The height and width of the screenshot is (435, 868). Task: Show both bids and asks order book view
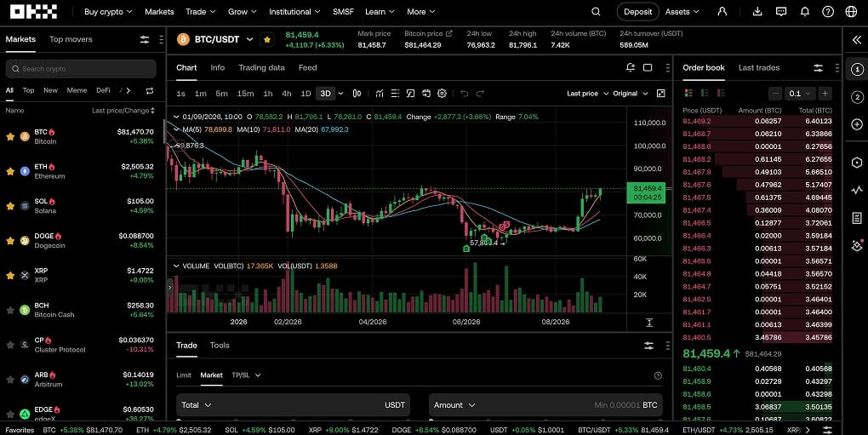(x=688, y=93)
